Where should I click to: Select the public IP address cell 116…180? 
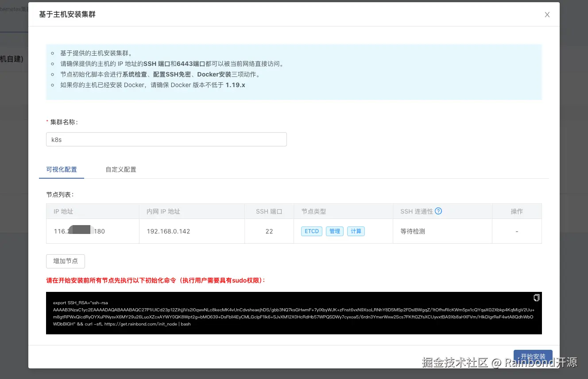[93, 231]
